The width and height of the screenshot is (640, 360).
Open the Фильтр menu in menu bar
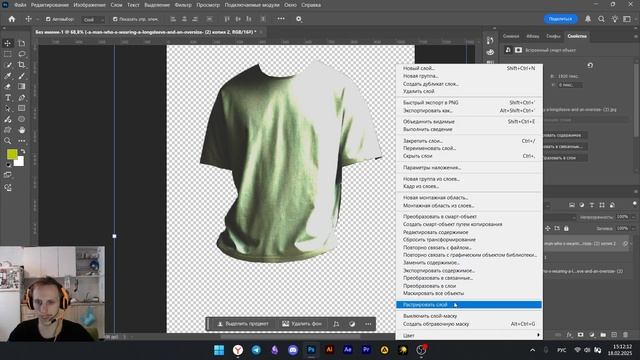point(183,5)
